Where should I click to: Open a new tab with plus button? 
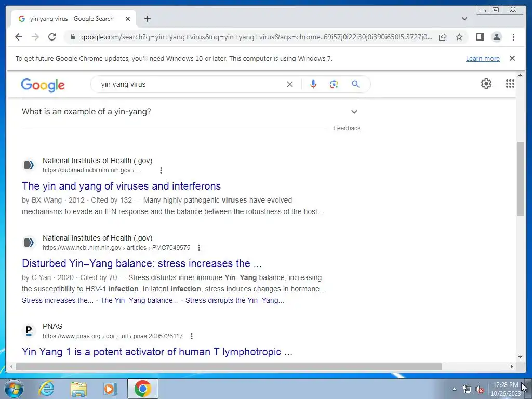[x=147, y=19]
